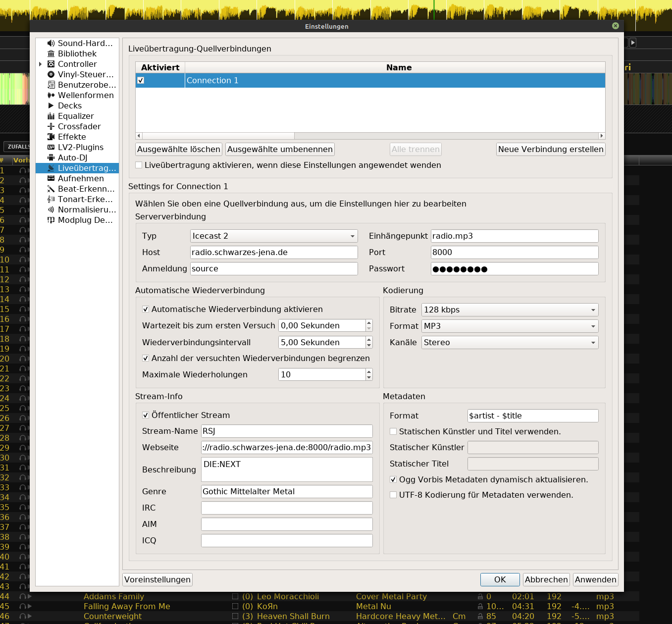The height and width of the screenshot is (624, 672).
Task: Open the Kanäle Stereo dropdown
Action: pyautogui.click(x=510, y=343)
